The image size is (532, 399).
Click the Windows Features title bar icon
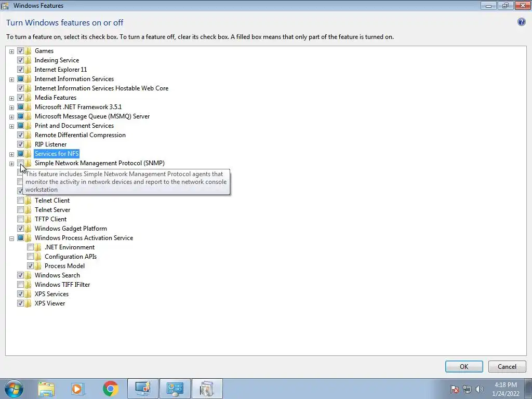(4, 5)
